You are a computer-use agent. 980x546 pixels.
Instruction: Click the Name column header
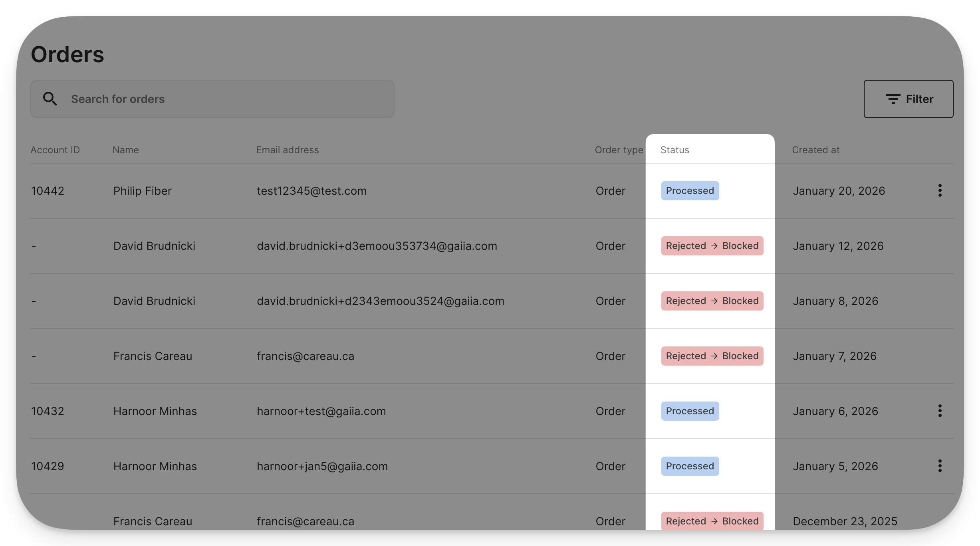click(x=125, y=150)
